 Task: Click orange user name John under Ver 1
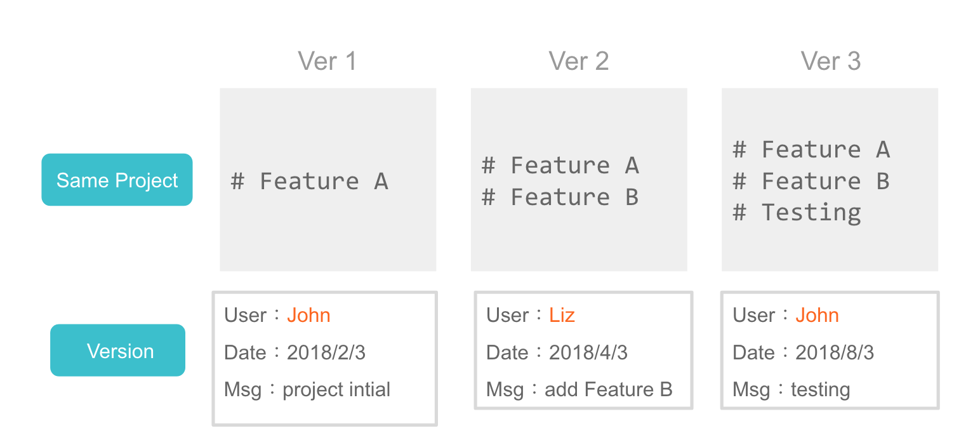(x=308, y=315)
